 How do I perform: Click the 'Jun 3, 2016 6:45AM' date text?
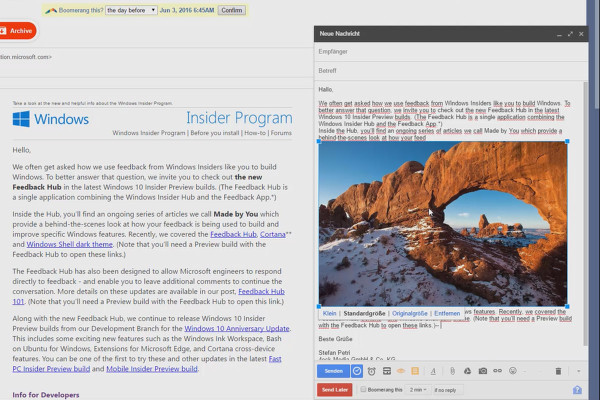[187, 10]
